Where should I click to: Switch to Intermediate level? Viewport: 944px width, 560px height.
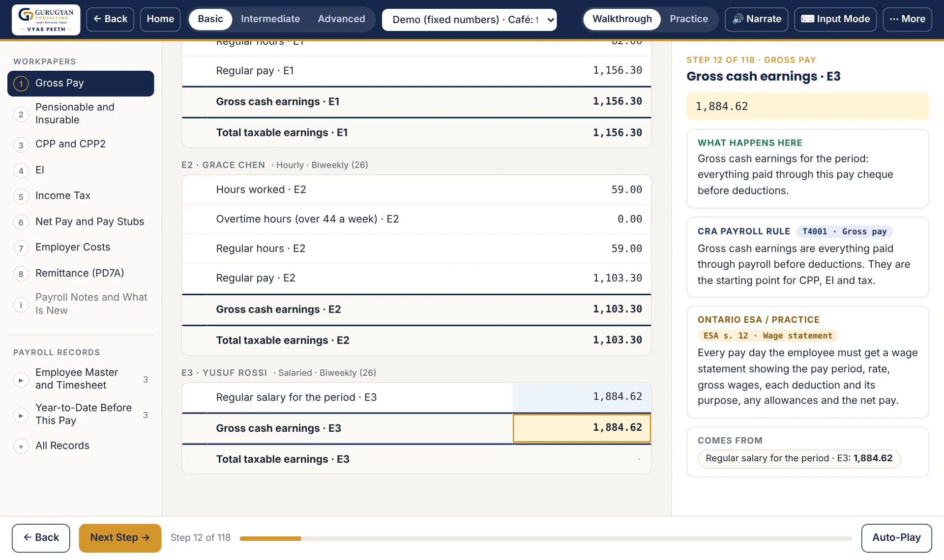(270, 19)
